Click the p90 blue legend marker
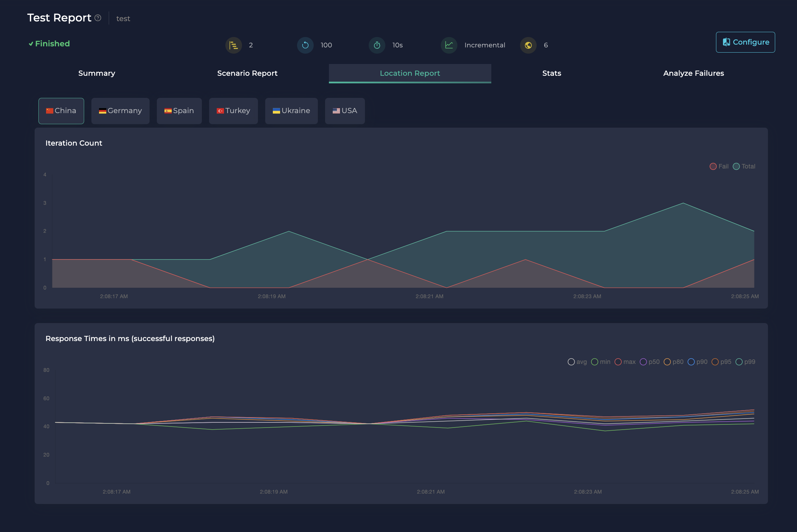 [x=691, y=362]
